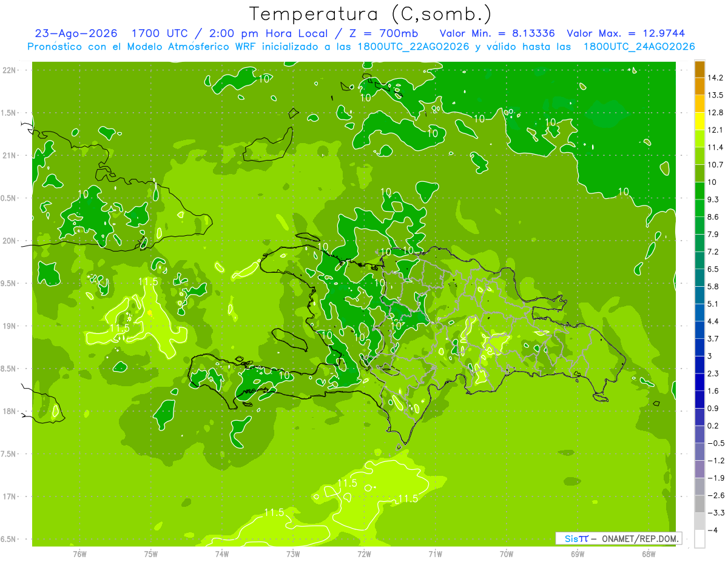Viewport: 728px width, 562px height.
Task: Click the 'Valor Min. = 8.13336' value
Action: (x=497, y=33)
